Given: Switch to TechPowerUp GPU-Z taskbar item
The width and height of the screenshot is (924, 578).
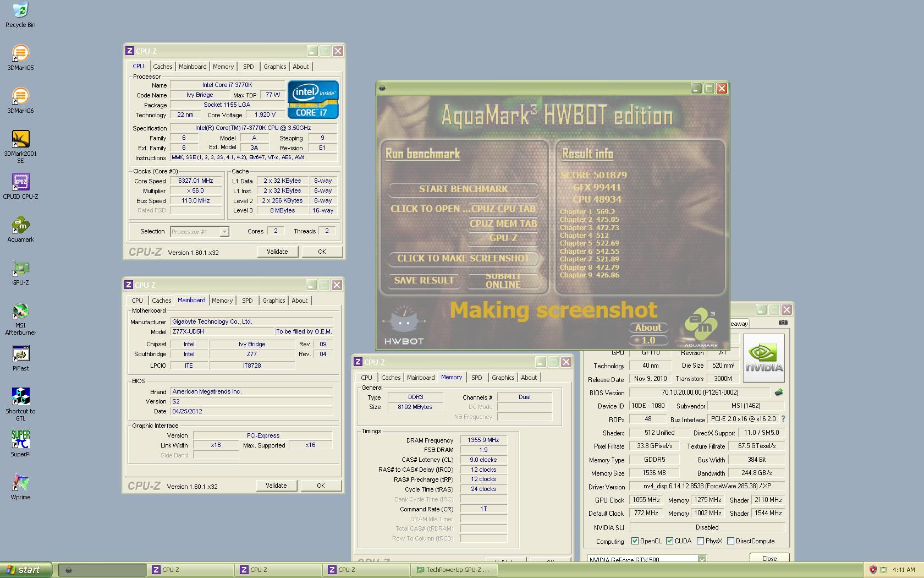Looking at the screenshot, I should coord(454,570).
